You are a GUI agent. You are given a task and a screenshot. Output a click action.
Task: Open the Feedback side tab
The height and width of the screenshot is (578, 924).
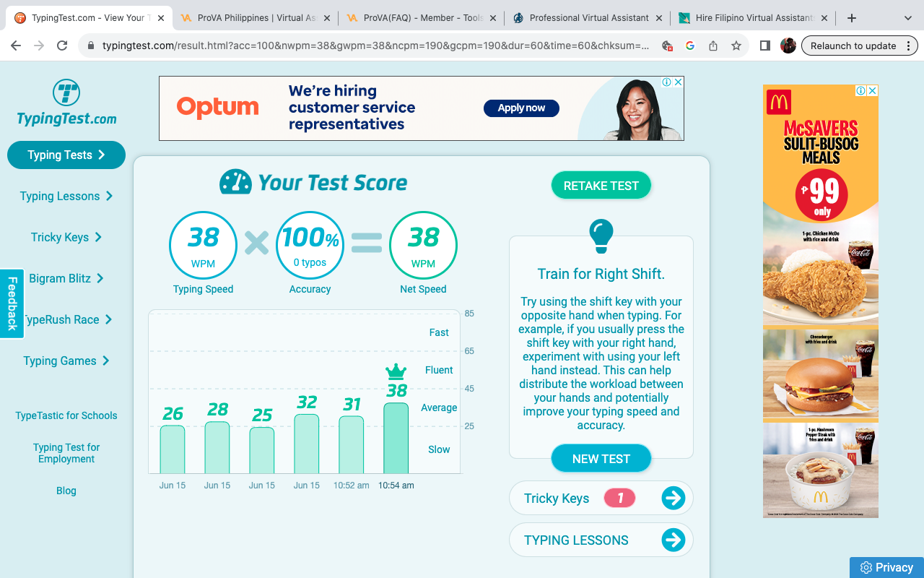[x=12, y=303]
